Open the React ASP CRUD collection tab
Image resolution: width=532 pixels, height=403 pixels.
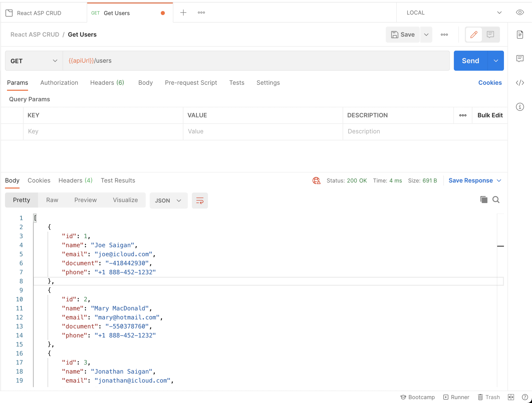pos(44,13)
